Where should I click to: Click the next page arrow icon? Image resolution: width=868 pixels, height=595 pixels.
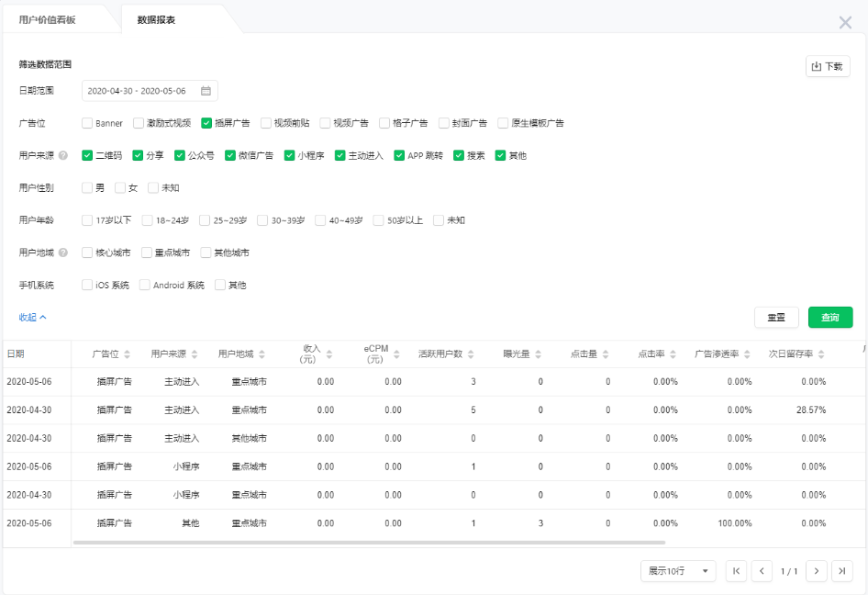[816, 570]
